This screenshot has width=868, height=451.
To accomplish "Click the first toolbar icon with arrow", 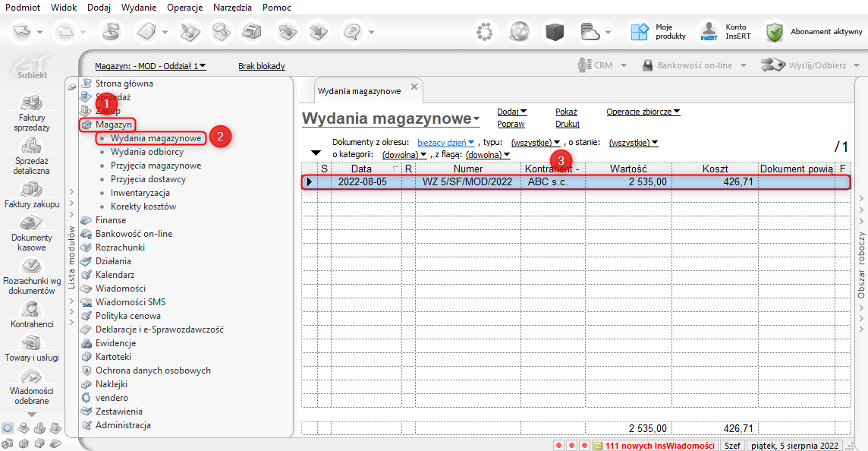I will point(22,32).
